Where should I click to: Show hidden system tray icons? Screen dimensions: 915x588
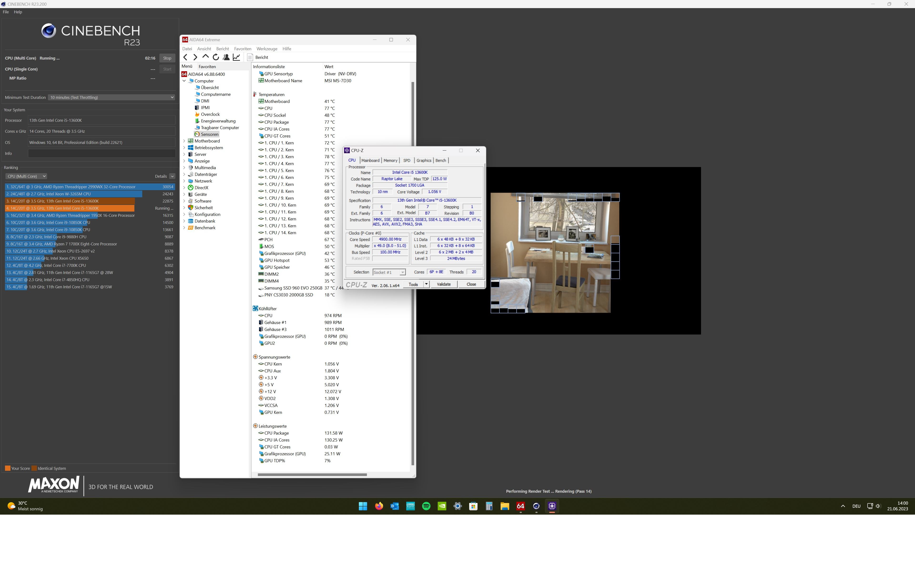coord(843,506)
